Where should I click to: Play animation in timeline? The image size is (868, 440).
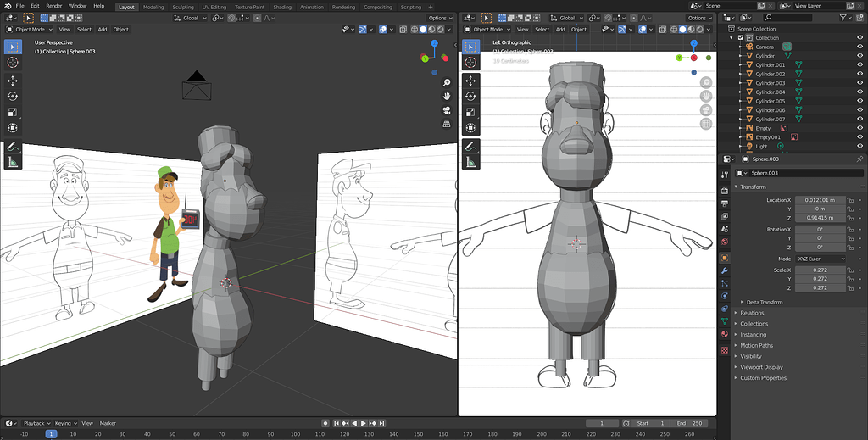(x=364, y=423)
